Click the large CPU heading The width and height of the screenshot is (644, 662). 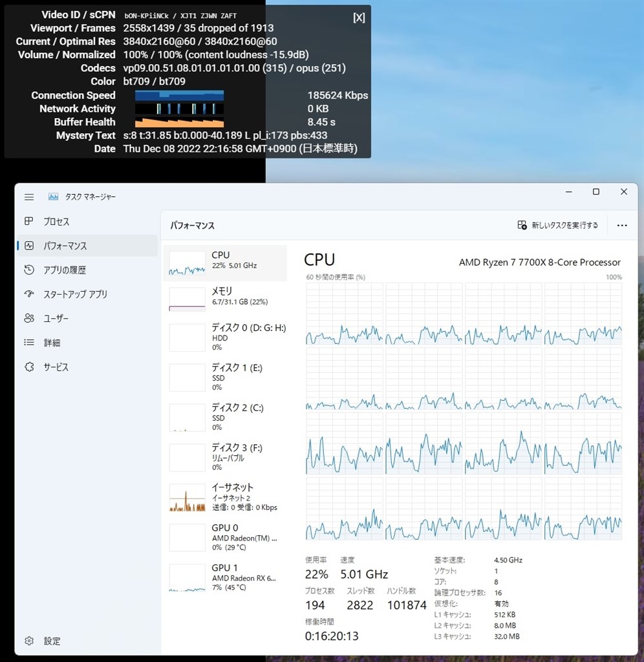319,260
